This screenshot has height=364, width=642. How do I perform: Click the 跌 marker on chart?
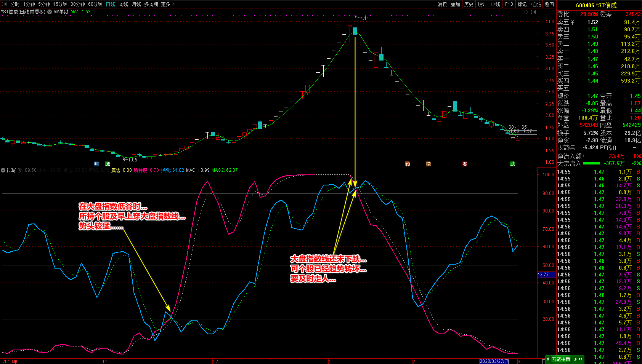[x=513, y=164]
